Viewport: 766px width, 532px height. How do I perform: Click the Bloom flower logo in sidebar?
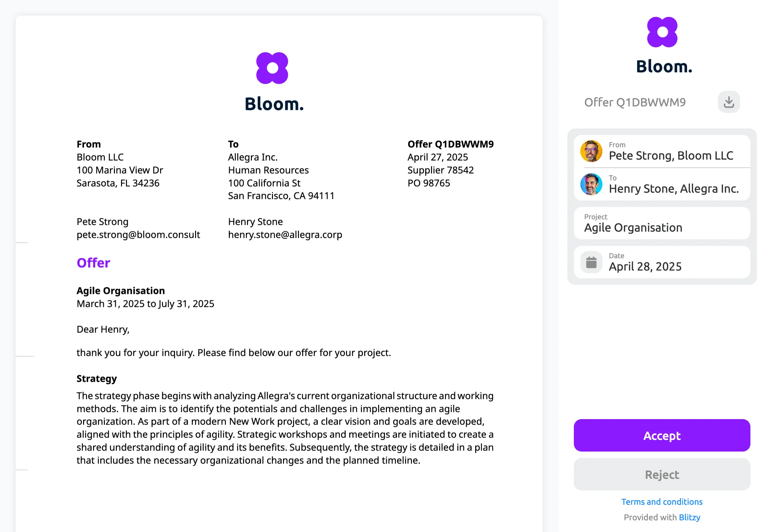(662, 32)
